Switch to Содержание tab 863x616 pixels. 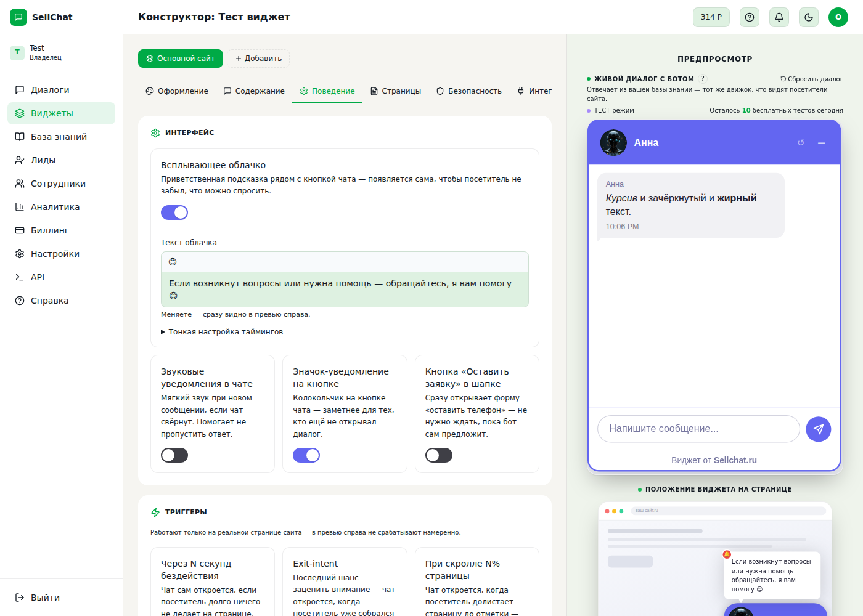tap(254, 91)
